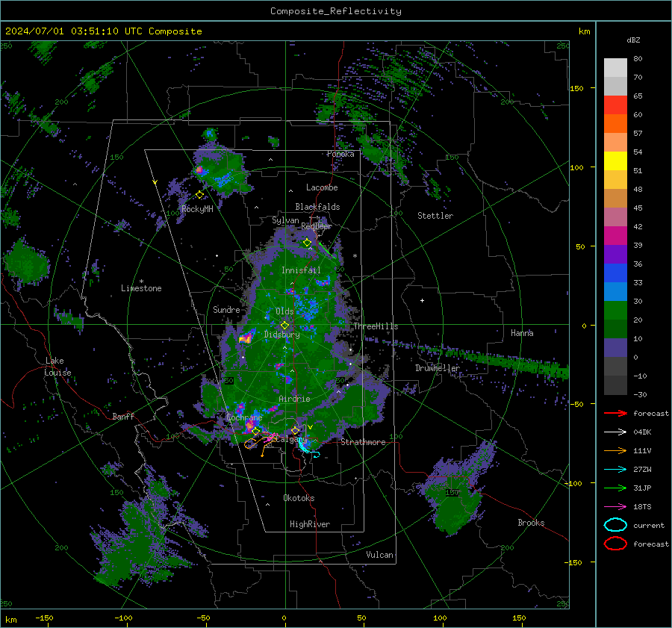Click the Airdrie city label
The height and width of the screenshot is (628, 672).
click(x=294, y=399)
